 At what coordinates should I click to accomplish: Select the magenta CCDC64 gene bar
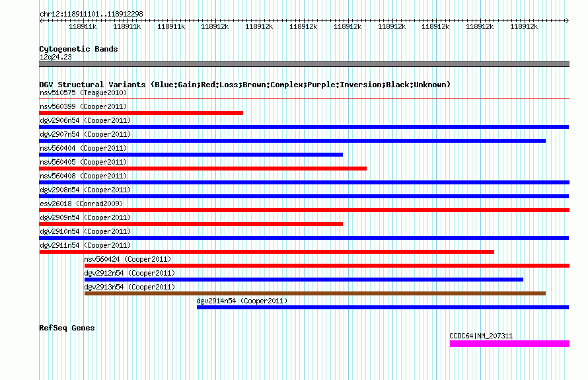(509, 344)
